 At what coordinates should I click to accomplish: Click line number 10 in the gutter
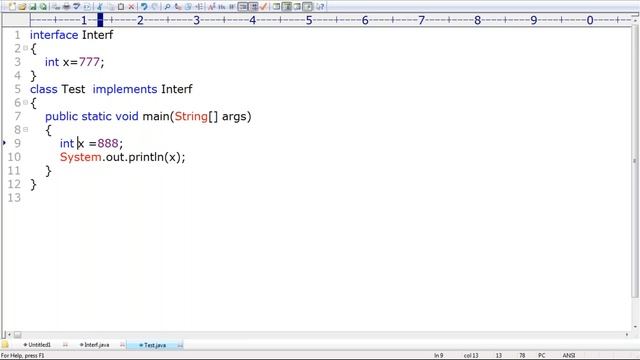14,157
